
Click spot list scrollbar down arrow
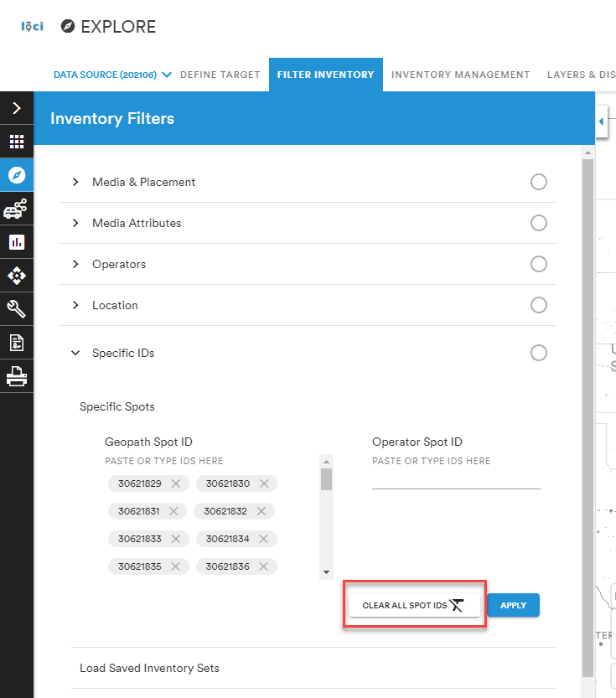(326, 572)
